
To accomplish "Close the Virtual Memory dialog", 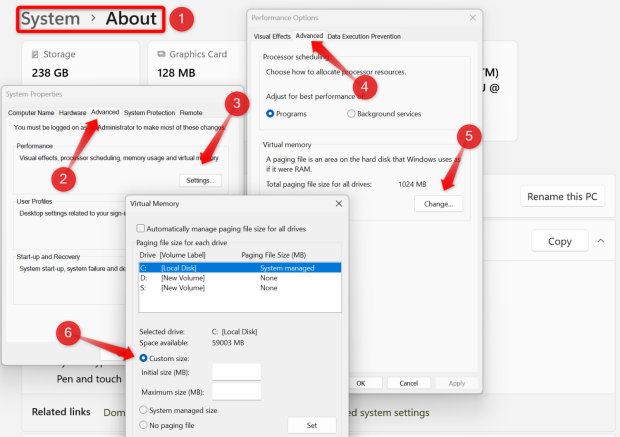I will (x=339, y=203).
